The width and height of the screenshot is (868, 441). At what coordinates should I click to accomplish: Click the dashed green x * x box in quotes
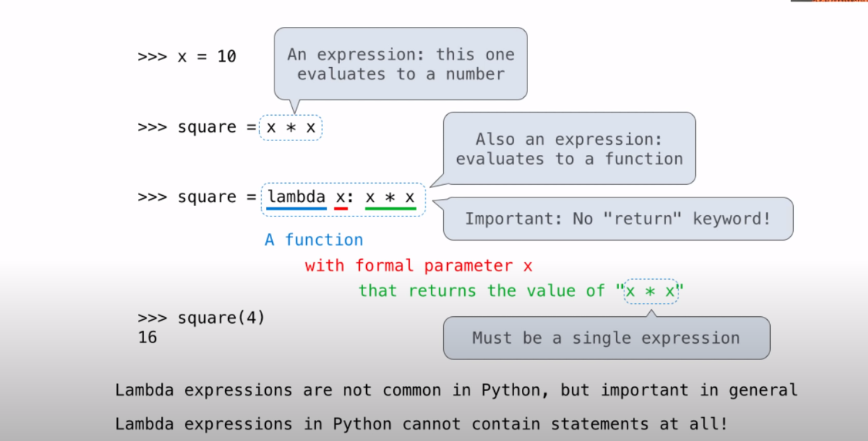651,291
